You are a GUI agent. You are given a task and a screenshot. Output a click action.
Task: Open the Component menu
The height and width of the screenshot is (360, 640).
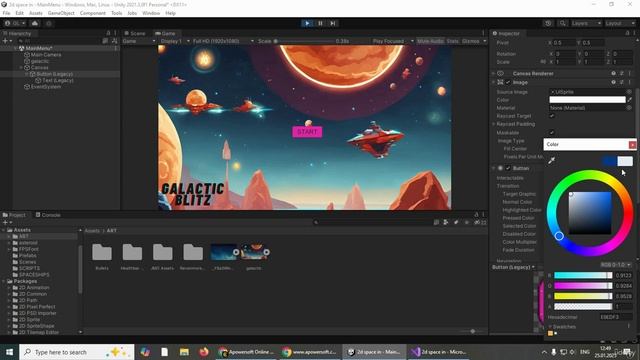(x=93, y=13)
